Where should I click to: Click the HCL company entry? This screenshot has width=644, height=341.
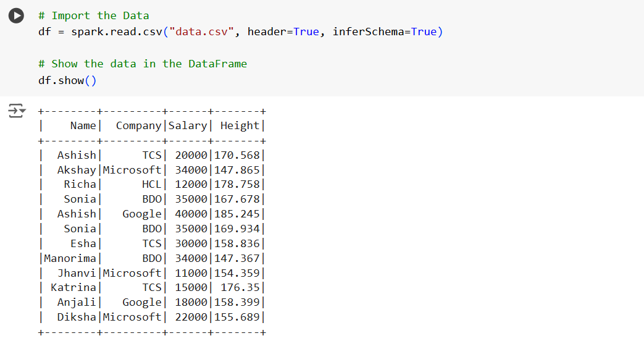[x=151, y=184]
